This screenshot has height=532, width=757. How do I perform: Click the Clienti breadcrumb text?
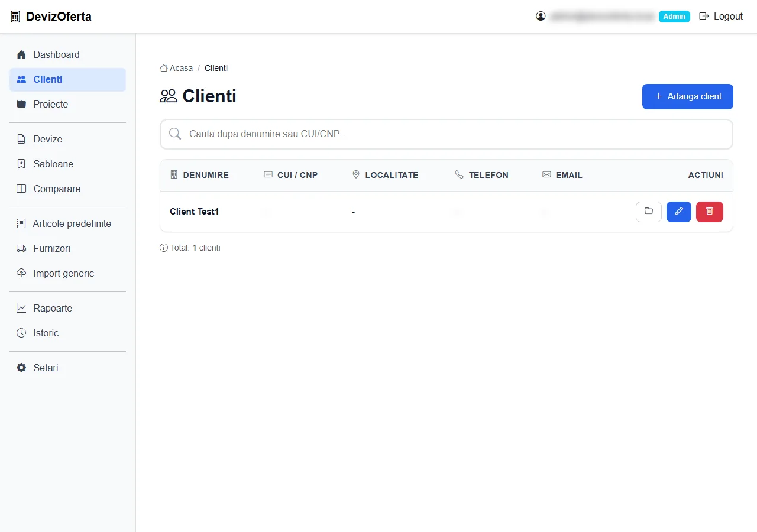216,68
